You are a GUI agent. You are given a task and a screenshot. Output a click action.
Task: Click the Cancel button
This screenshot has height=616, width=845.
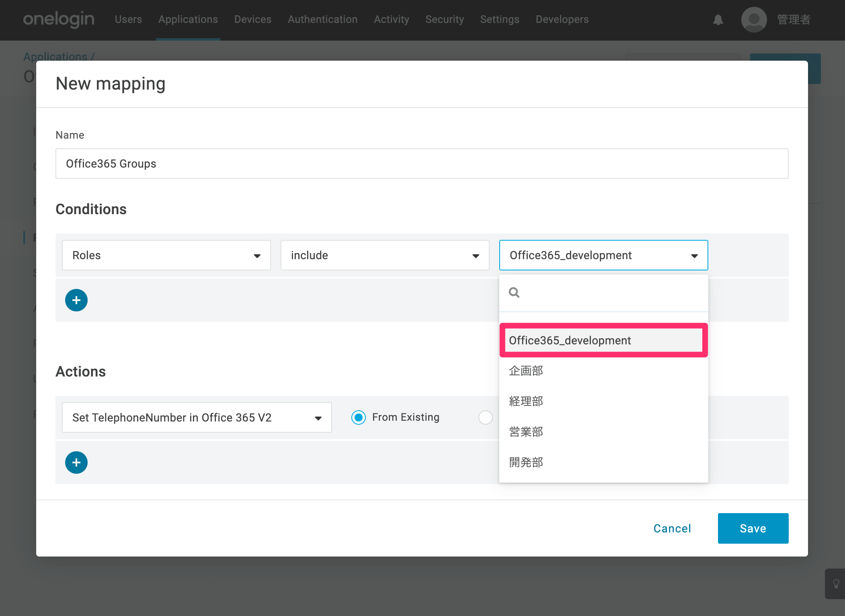pyautogui.click(x=672, y=528)
